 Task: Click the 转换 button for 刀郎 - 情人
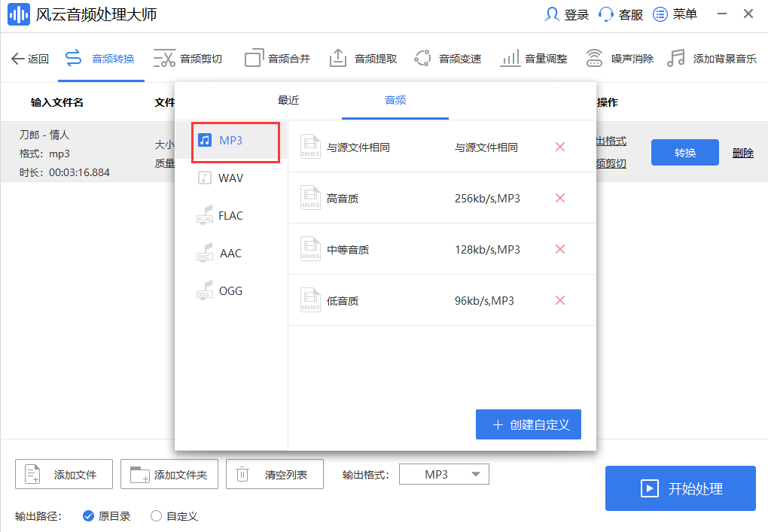(x=684, y=153)
